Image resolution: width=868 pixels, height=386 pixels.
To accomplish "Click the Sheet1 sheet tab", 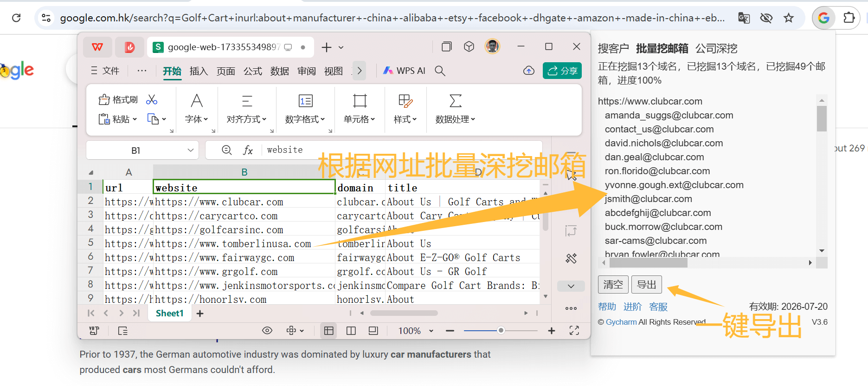I will coord(170,314).
